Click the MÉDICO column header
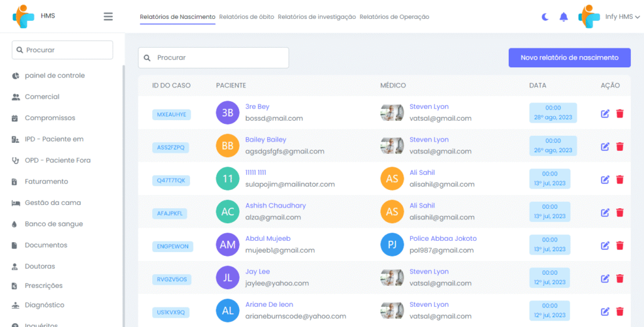Viewport: 644px width, 327px height. [393, 86]
